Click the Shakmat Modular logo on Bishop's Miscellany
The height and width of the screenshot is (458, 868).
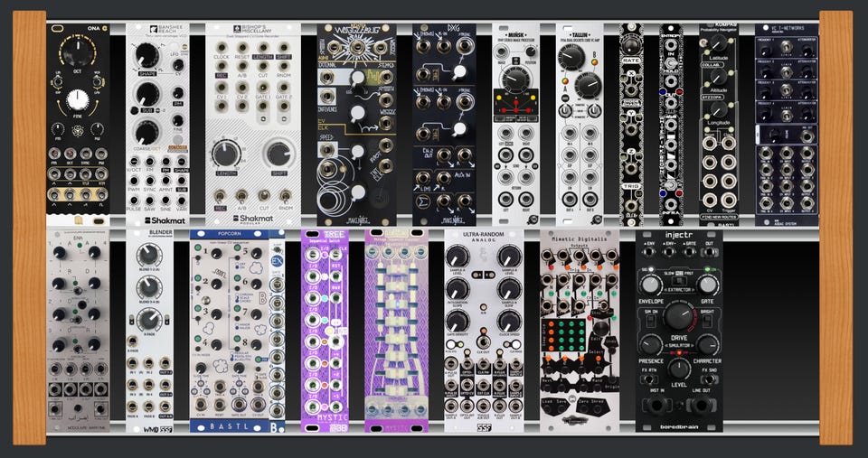coord(252,220)
